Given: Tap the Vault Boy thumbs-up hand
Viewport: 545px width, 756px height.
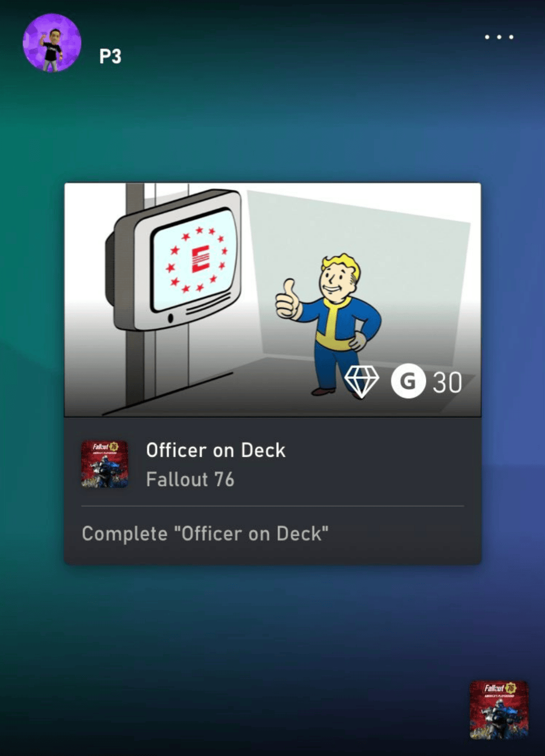Looking at the screenshot, I should (288, 300).
